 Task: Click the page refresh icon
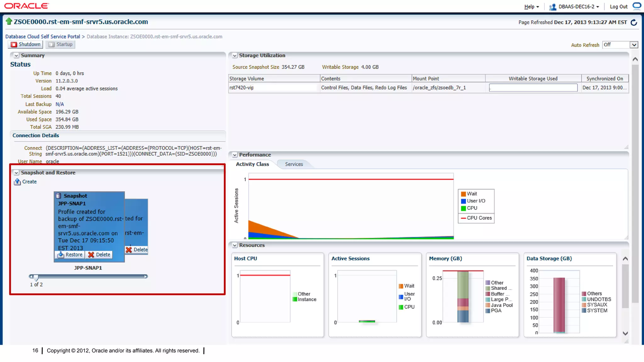click(x=634, y=22)
